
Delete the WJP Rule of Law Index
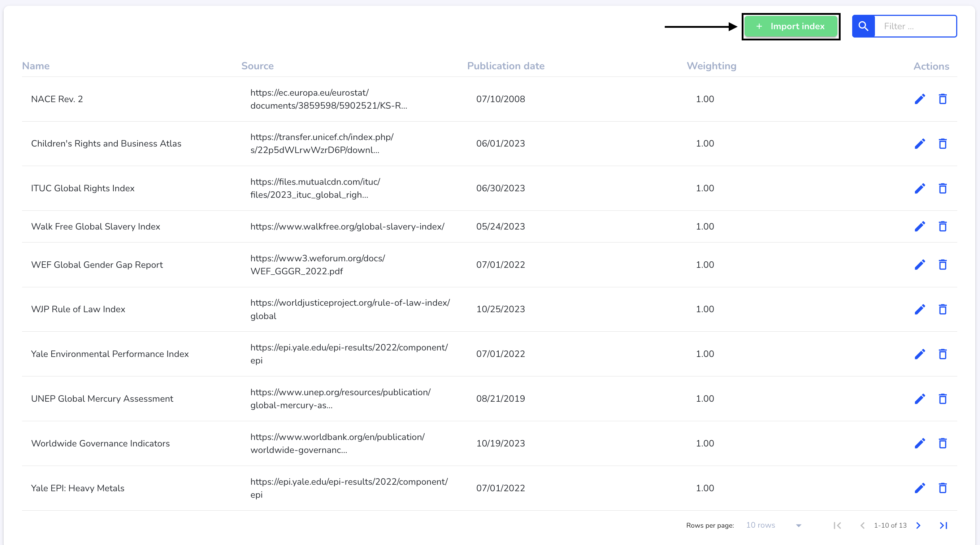pos(942,309)
